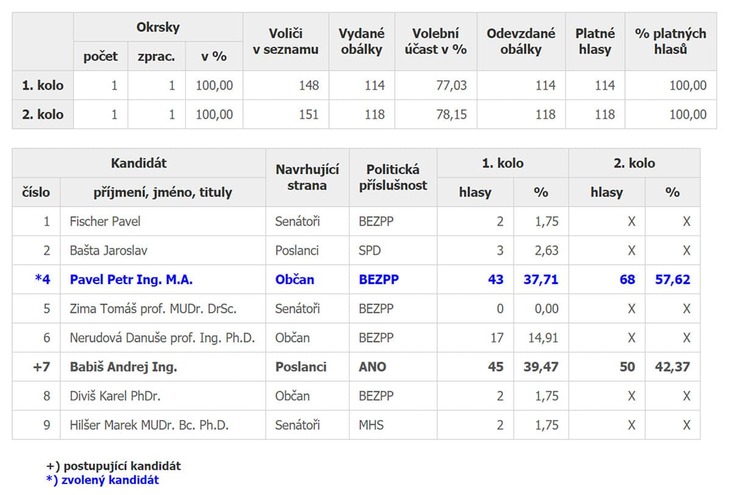
Task: Click Pavel's second round percentage 57,62
Action: (672, 280)
